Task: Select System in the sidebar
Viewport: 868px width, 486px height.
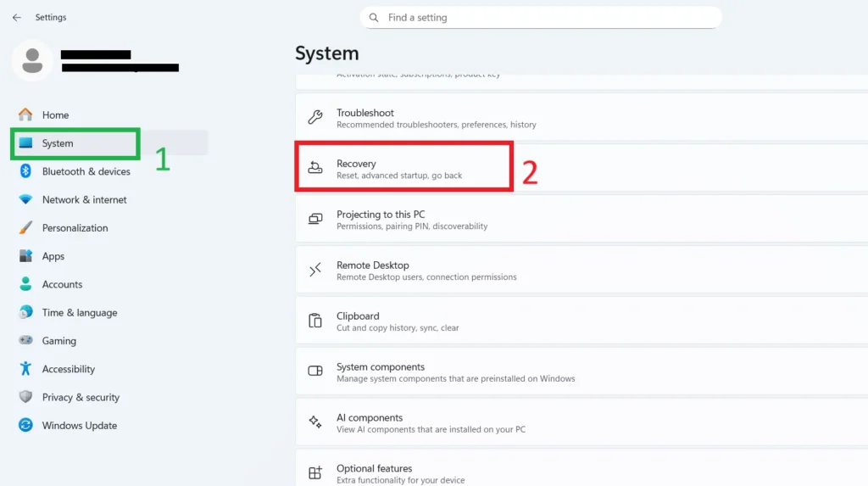Action: tap(58, 143)
